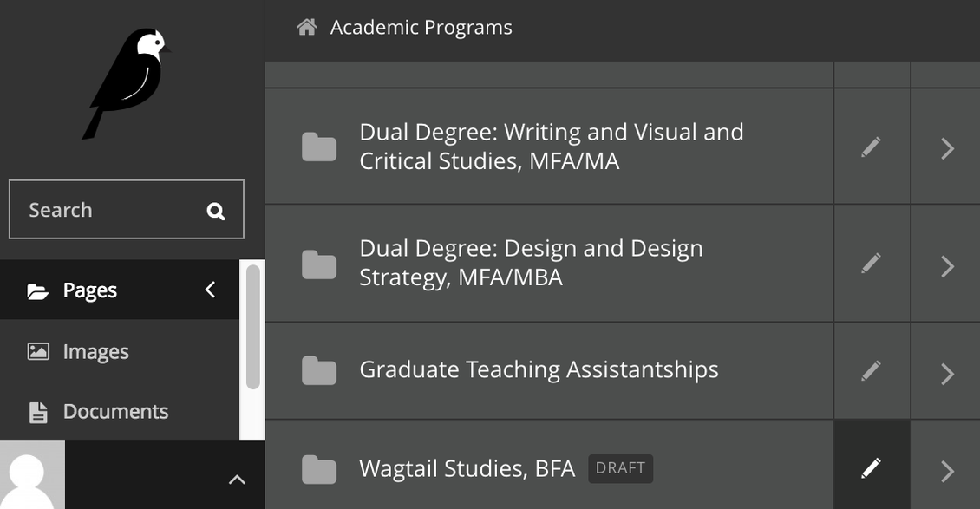Viewport: 980px width, 509px height.
Task: Click the home breadcrumb icon
Action: coord(305,26)
